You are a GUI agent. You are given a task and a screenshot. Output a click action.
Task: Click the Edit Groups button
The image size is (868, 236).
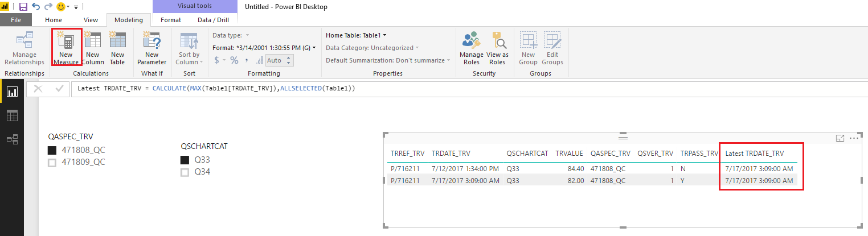click(x=552, y=49)
